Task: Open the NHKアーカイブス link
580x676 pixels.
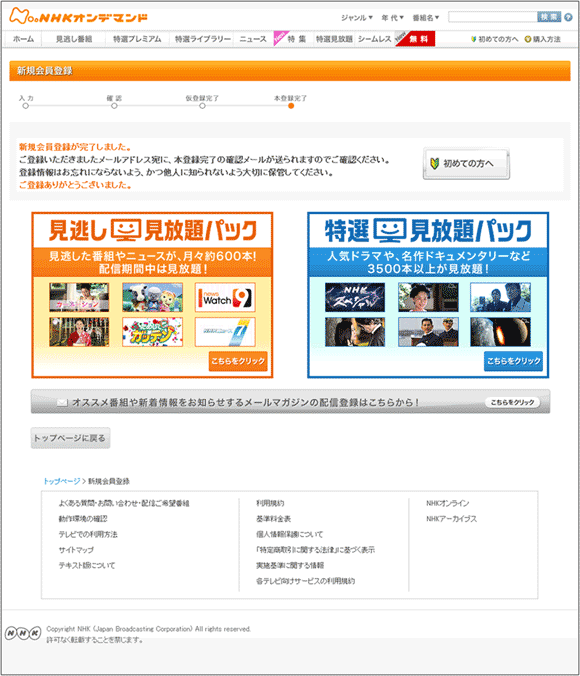Action: coord(451,519)
